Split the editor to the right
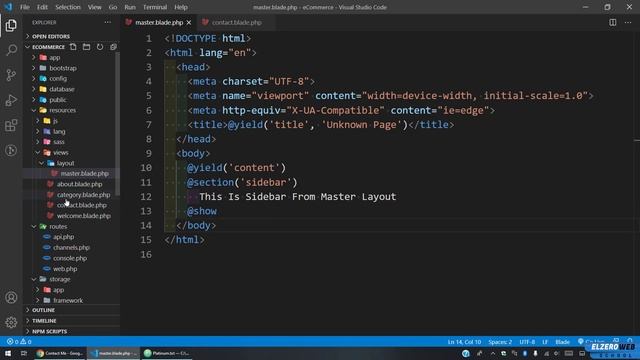 coord(613,22)
